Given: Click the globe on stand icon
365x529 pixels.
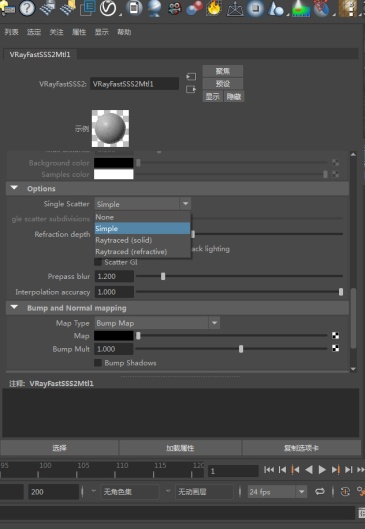Looking at the screenshot, I should click(155, 8).
